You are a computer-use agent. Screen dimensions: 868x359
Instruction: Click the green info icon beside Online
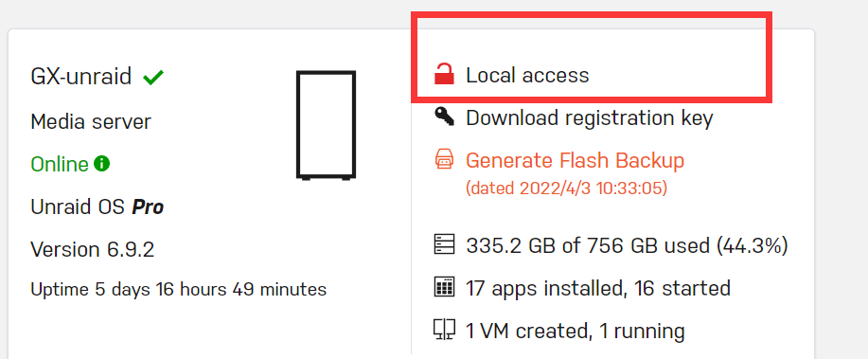(101, 164)
